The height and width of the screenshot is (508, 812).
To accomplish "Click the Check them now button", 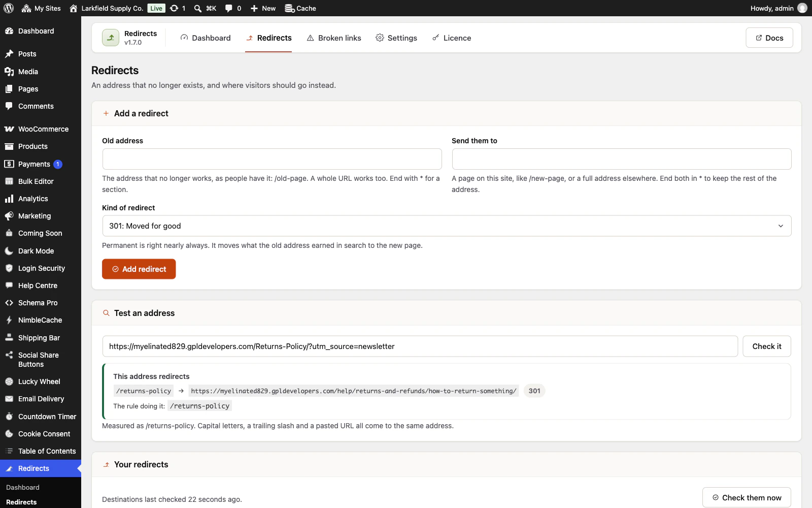I will 747,498.
